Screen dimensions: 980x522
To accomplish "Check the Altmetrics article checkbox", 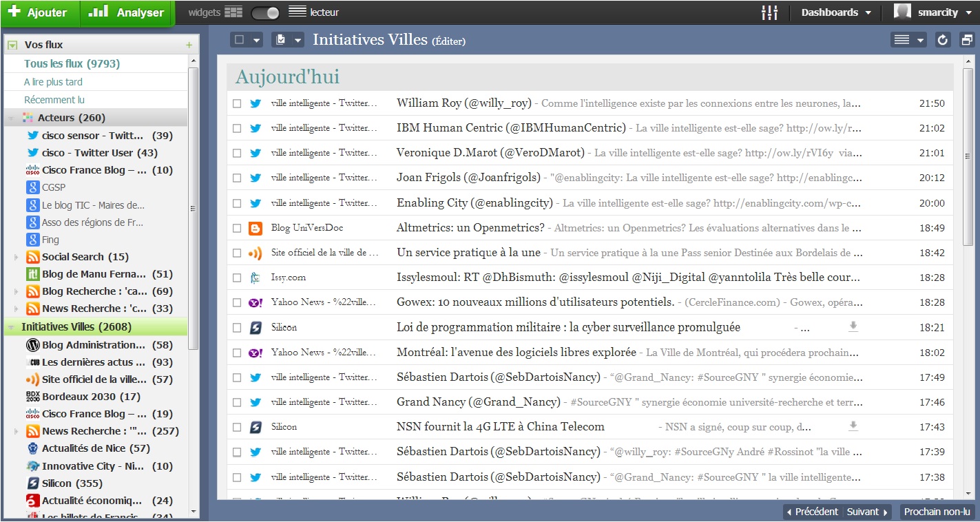I will (237, 229).
